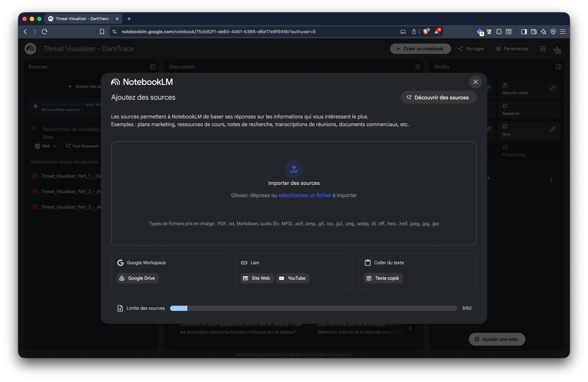This screenshot has width=588, height=382.
Task: Collapse the Sources panel with its toggle
Action: point(152,67)
